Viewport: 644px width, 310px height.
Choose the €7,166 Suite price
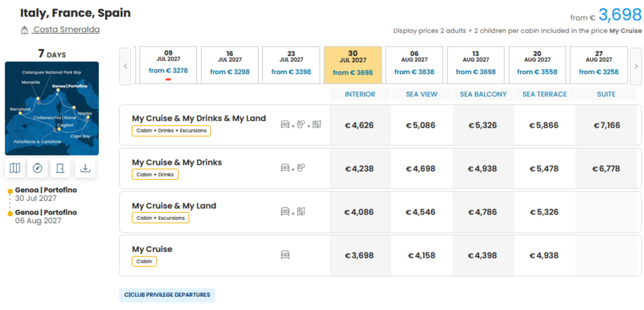(606, 125)
